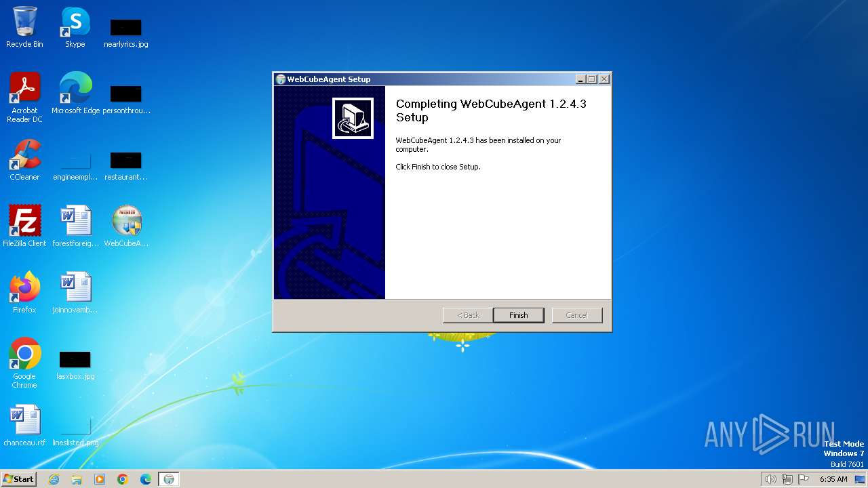Viewport: 868px width, 488px height.
Task: Select forestforeig... Word document
Action: (75, 226)
